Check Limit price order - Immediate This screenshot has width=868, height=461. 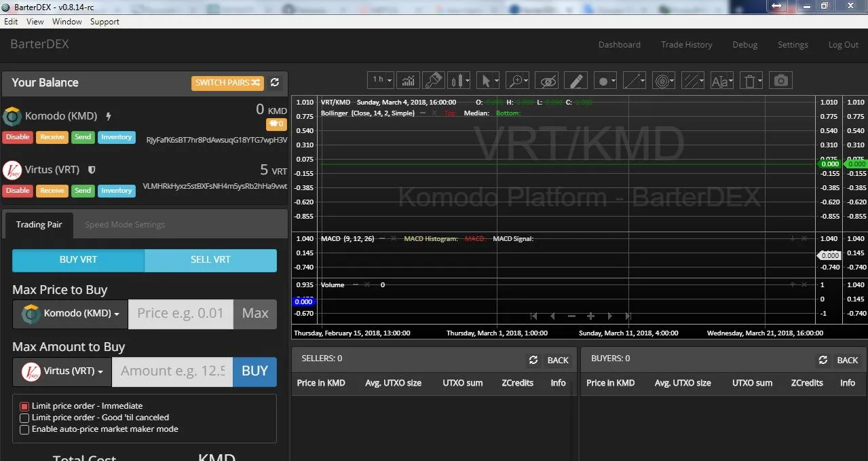[x=24, y=406]
